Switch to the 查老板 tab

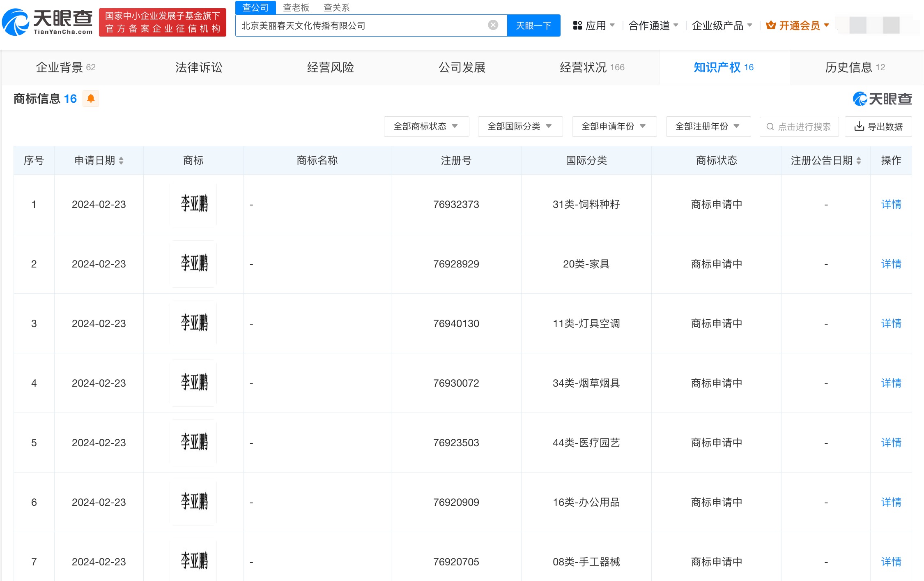(x=295, y=7)
